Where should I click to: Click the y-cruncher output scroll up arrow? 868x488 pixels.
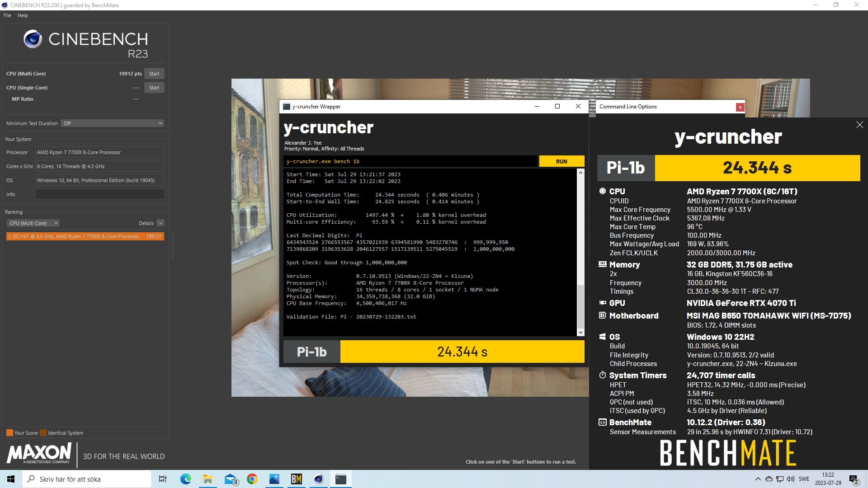tap(580, 173)
